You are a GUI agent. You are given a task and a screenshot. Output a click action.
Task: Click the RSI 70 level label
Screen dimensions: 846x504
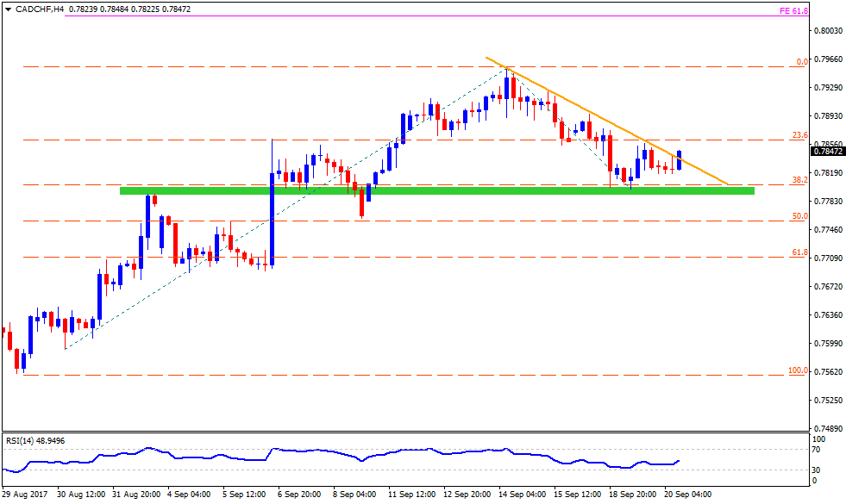817,450
